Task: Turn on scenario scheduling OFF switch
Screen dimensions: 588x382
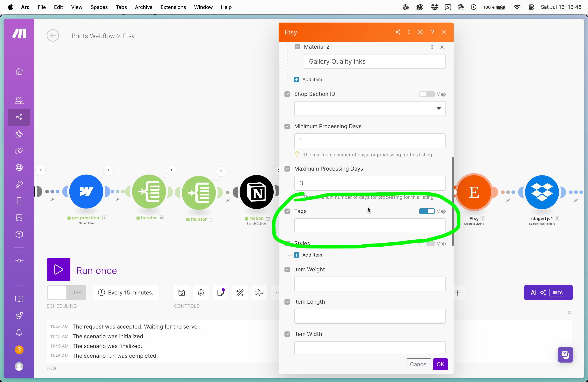Action: [x=66, y=293]
